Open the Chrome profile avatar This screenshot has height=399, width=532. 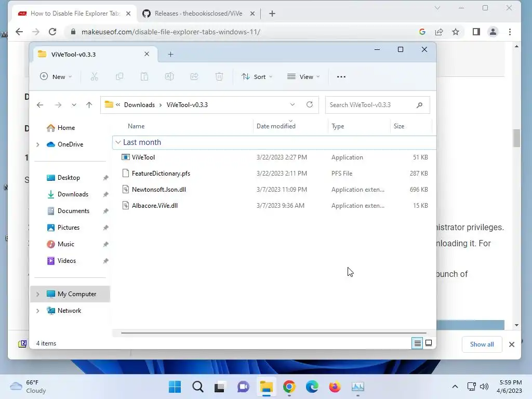(493, 32)
